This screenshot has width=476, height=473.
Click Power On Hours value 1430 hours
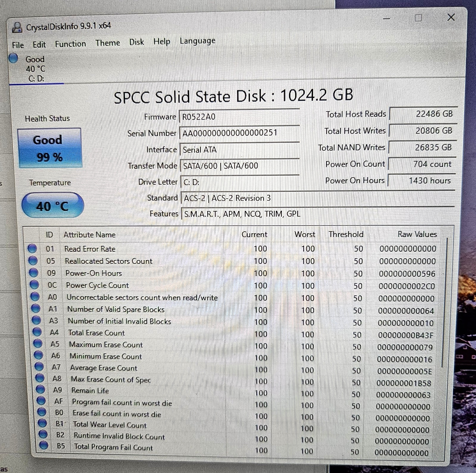(422, 181)
